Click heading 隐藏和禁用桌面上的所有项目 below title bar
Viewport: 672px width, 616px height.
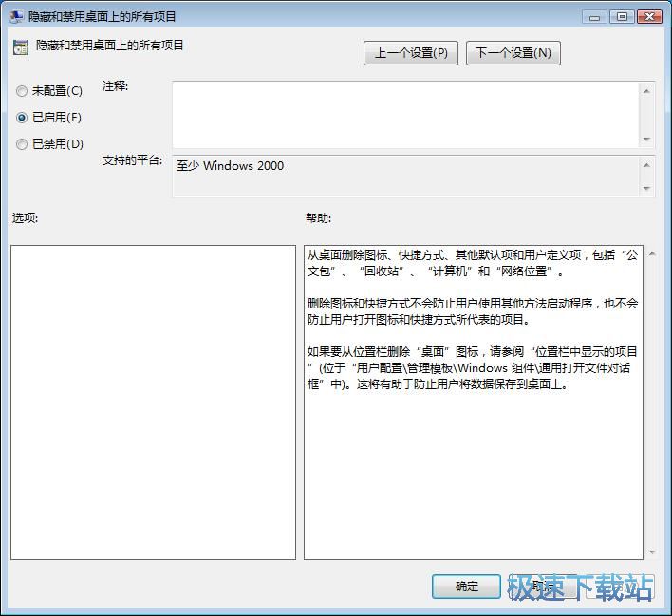click(109, 46)
